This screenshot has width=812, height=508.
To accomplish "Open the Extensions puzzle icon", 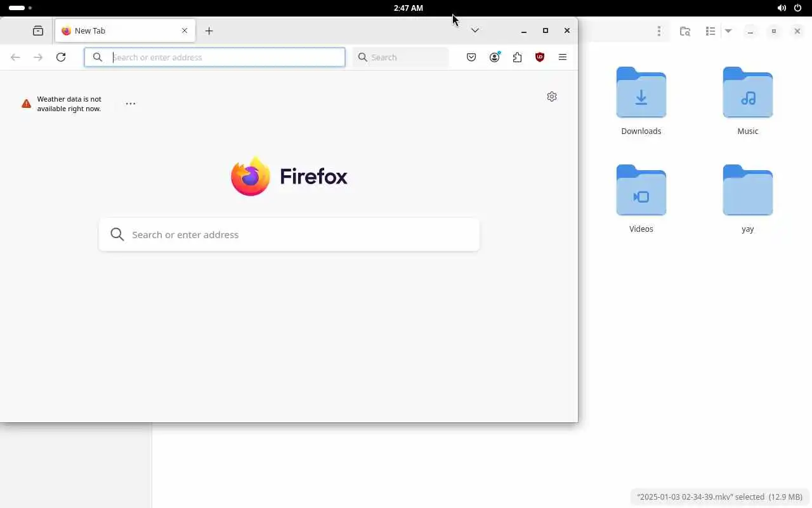I will [x=517, y=57].
